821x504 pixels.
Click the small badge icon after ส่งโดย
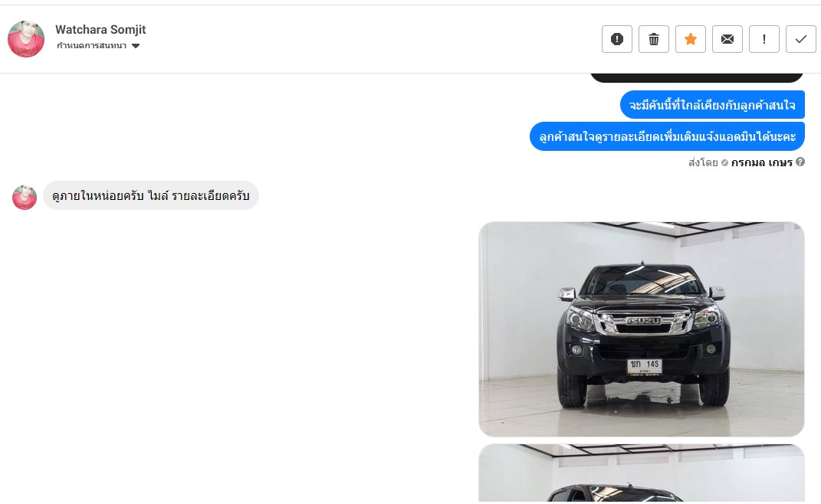pyautogui.click(x=724, y=163)
